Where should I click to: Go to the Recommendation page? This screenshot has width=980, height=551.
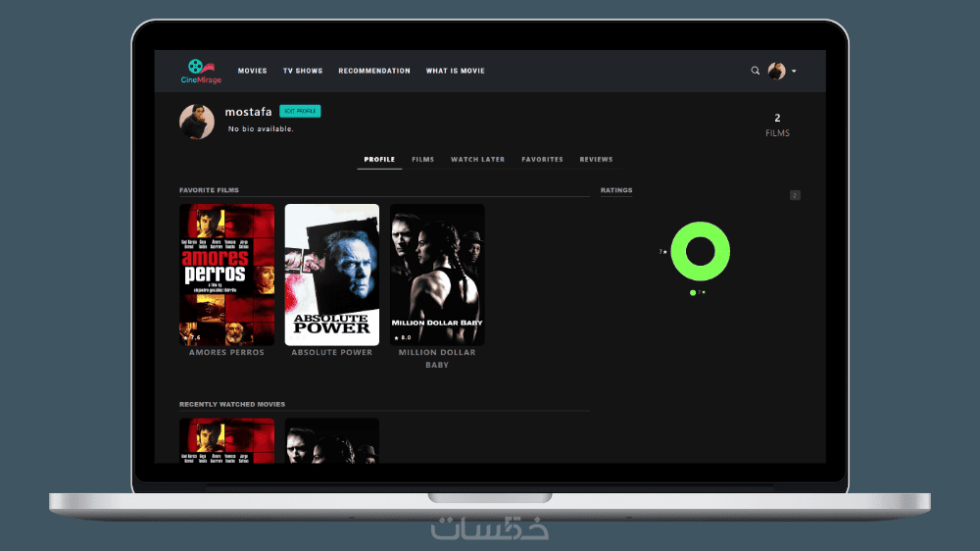coord(374,71)
